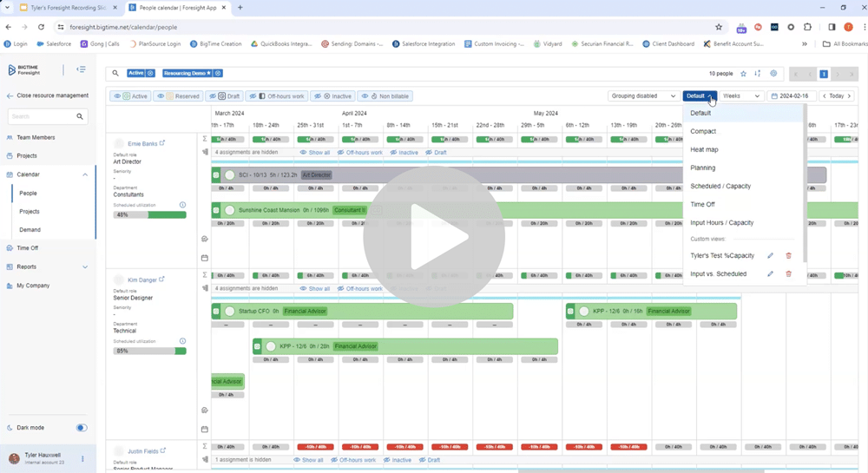868x473 pixels.
Task: Choose Scheduled / Capacity from view list
Action: click(720, 186)
